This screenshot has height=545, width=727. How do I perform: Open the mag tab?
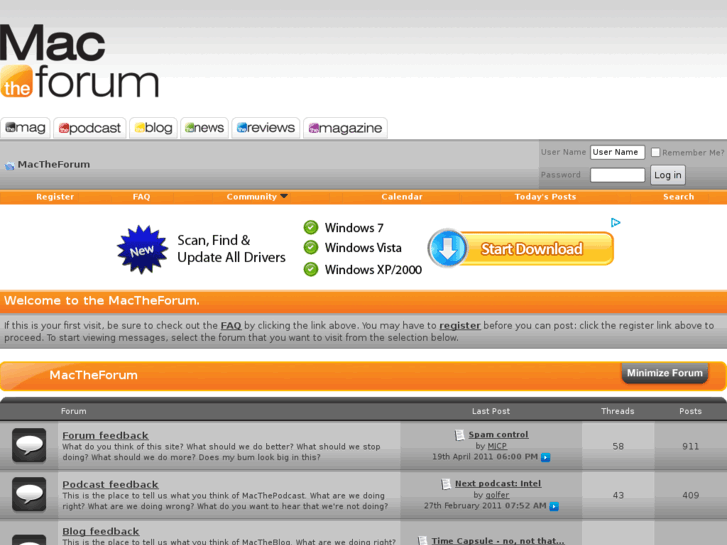(26, 128)
